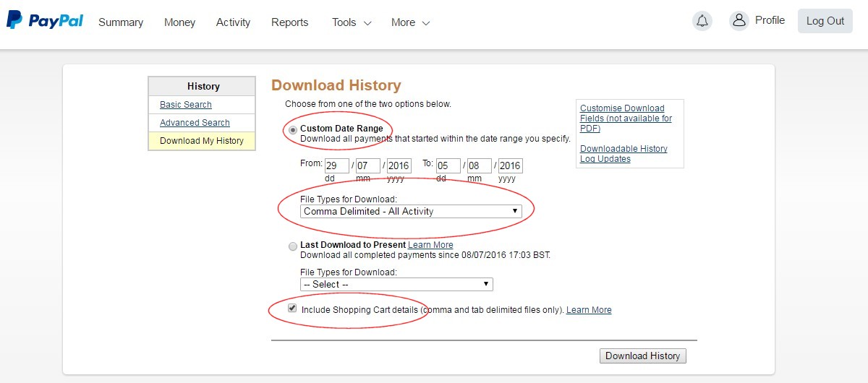Click the From year field showing 2016
The height and width of the screenshot is (383, 868).
[399, 165]
